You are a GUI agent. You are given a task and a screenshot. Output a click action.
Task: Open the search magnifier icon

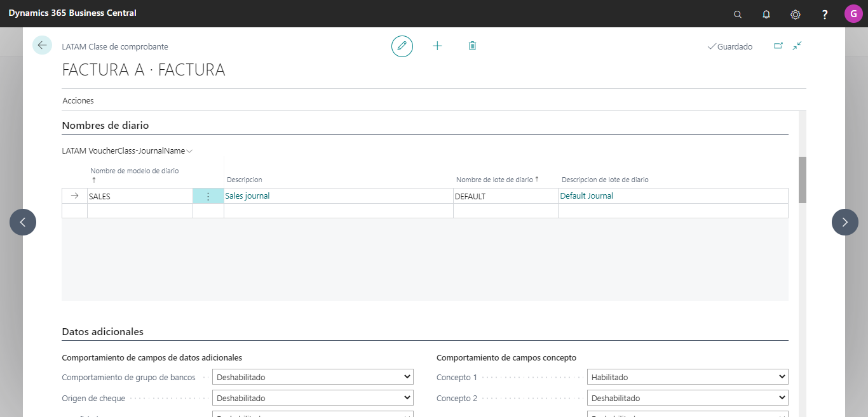(x=738, y=14)
